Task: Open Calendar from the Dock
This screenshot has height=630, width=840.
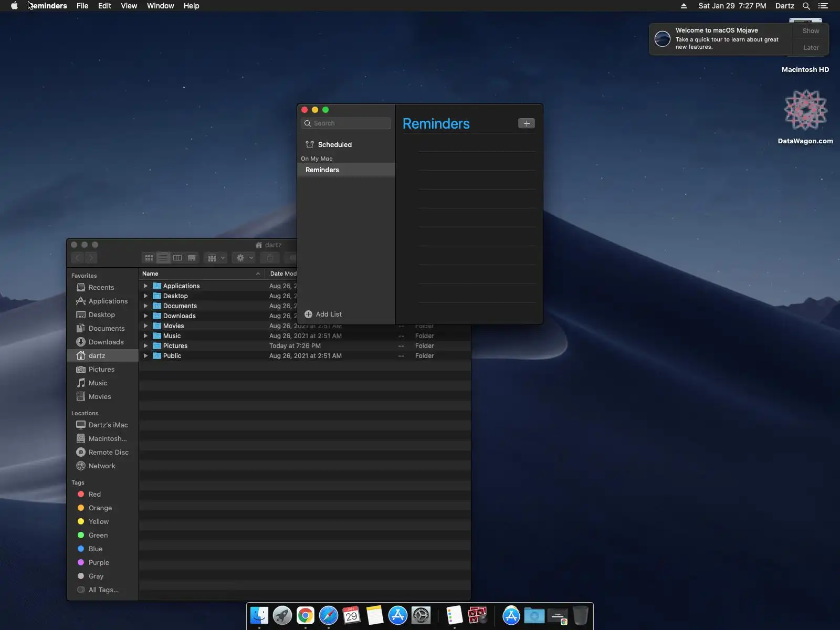Action: tap(352, 615)
